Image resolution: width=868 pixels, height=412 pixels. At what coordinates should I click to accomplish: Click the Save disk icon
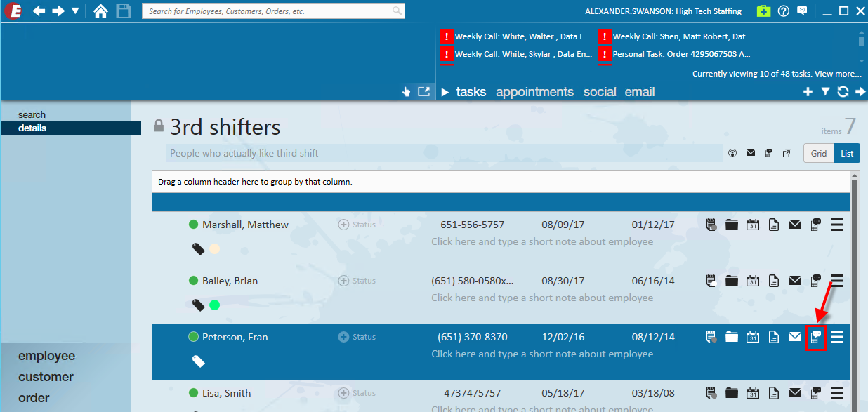point(124,11)
